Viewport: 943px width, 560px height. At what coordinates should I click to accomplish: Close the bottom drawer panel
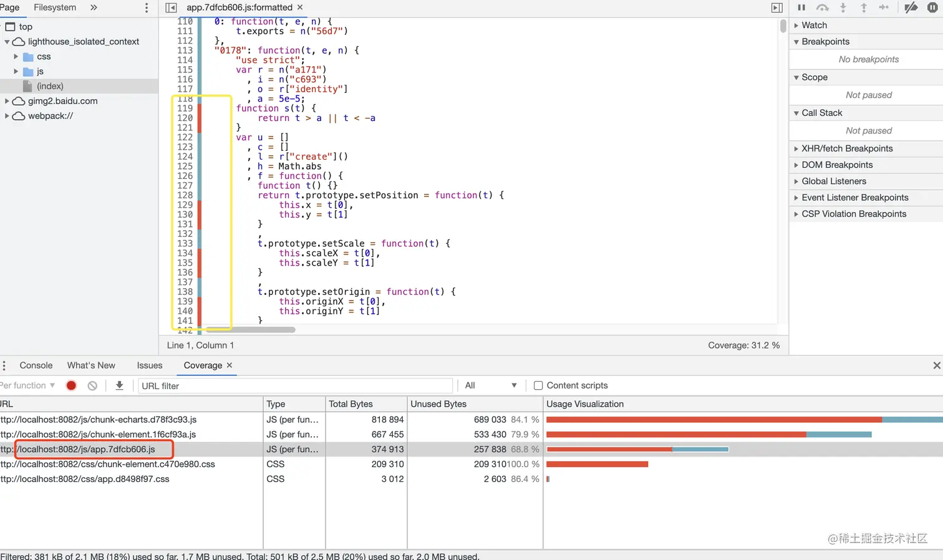tap(937, 365)
